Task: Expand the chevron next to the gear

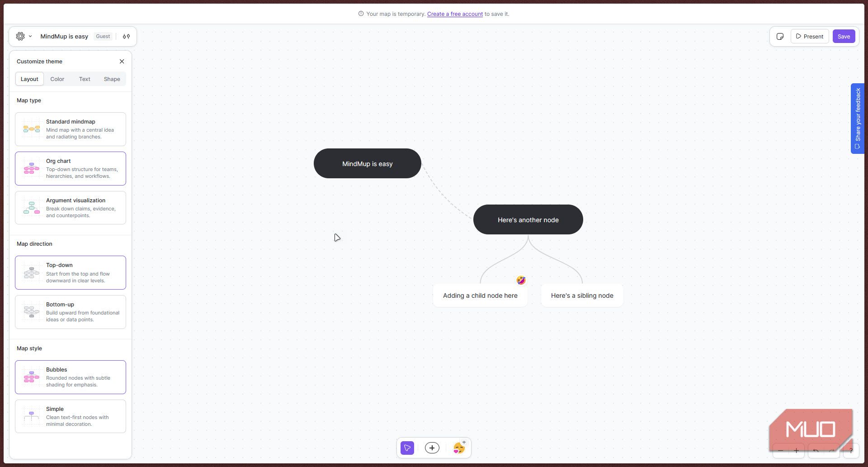Action: [x=30, y=36]
